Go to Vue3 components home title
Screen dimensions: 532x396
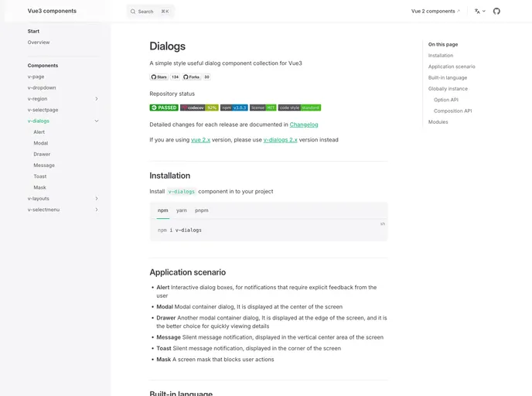(52, 11)
